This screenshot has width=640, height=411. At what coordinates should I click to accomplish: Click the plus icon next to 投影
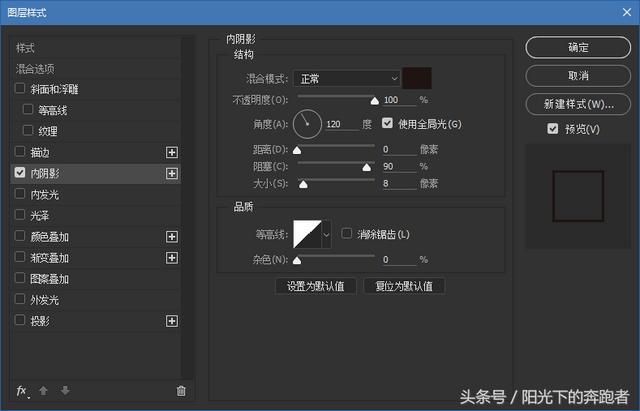click(172, 321)
